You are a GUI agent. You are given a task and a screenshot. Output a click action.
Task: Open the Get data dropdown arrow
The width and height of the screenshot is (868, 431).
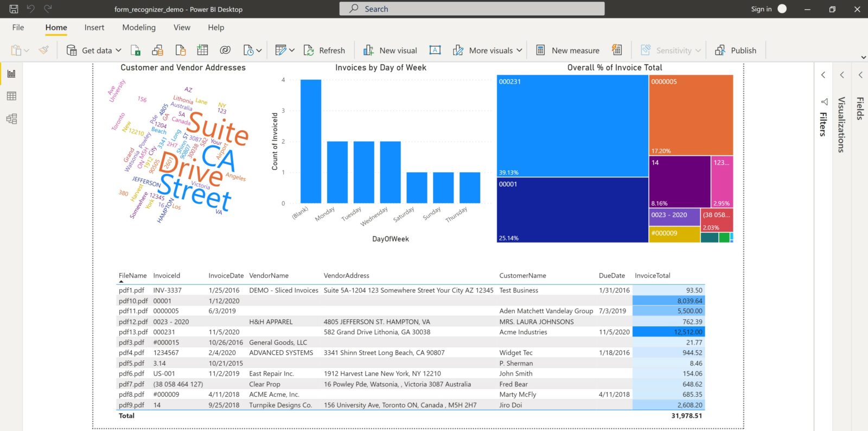click(119, 50)
